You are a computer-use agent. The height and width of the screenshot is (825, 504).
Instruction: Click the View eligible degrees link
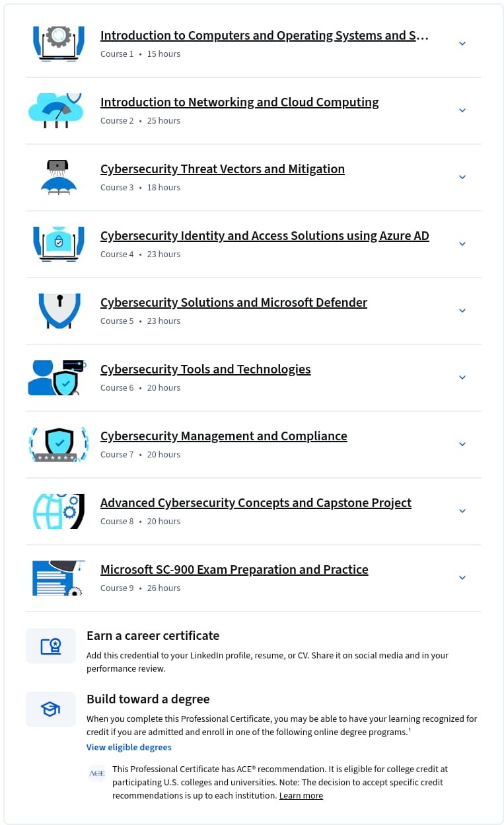coord(129,748)
